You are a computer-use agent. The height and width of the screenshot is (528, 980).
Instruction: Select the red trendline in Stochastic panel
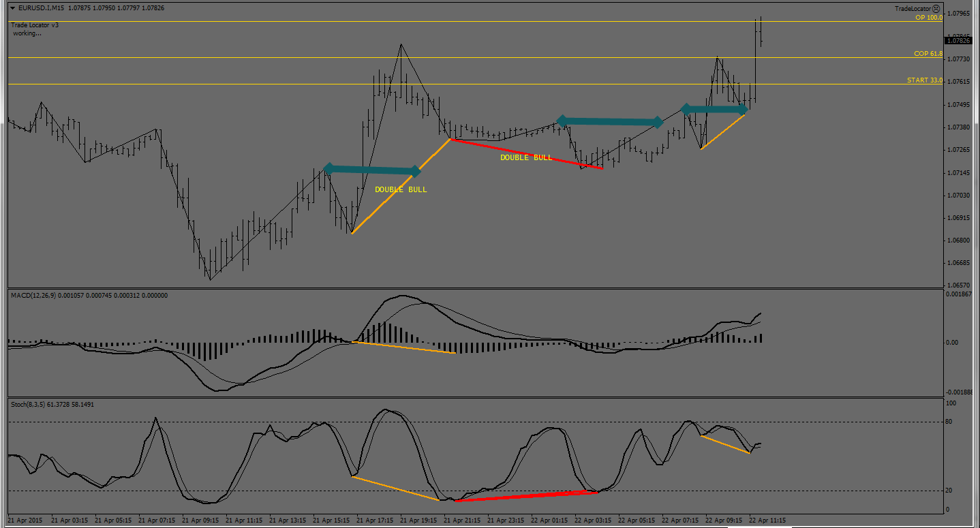point(526,497)
